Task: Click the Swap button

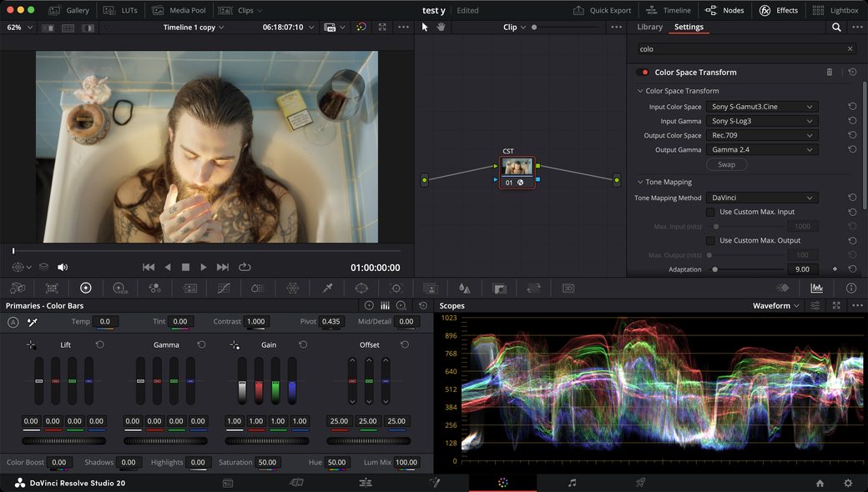Action: coord(726,164)
